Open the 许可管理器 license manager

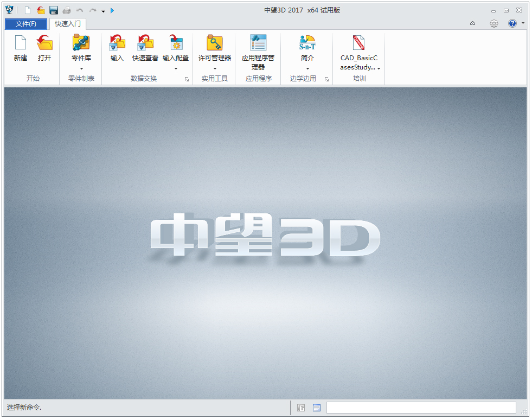point(214,48)
